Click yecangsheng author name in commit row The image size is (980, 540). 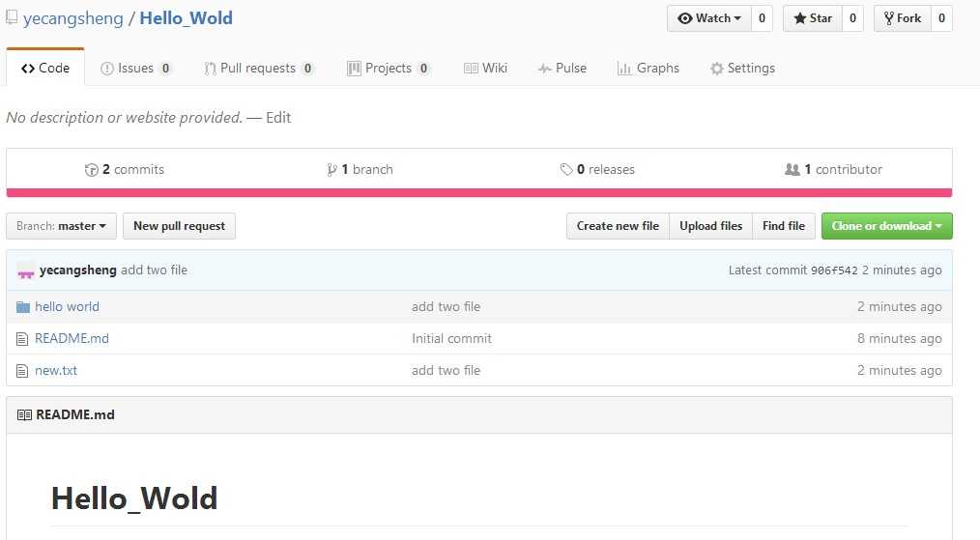coord(78,270)
